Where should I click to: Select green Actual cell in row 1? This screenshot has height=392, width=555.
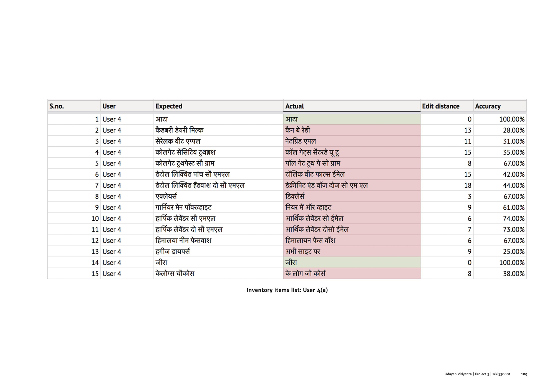click(x=352, y=119)
